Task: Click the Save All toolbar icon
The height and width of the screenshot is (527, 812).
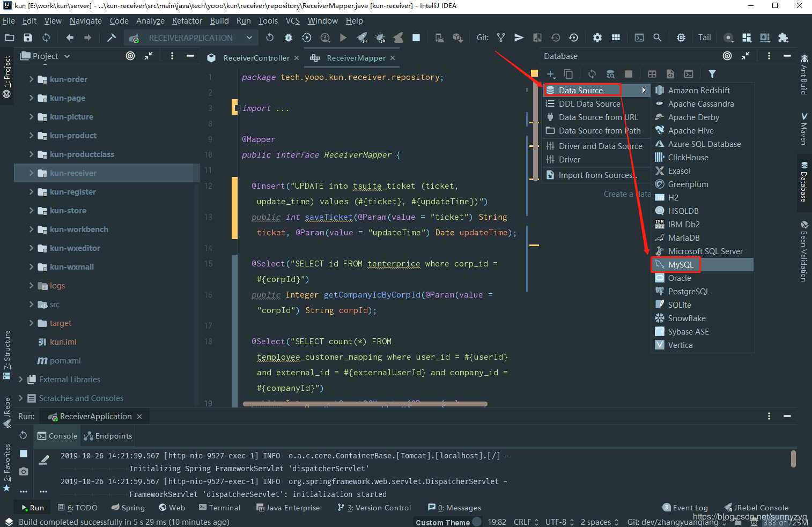Action: coord(28,38)
